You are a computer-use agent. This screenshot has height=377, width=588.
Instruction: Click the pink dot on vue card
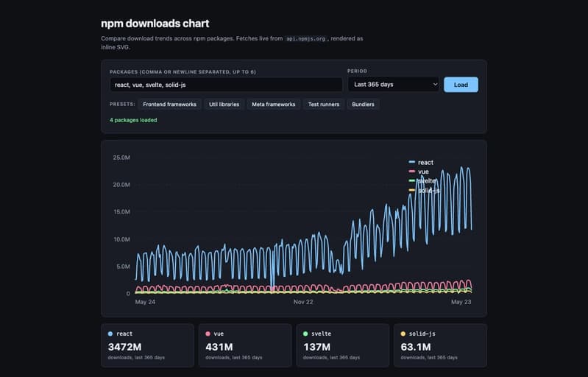click(x=208, y=334)
